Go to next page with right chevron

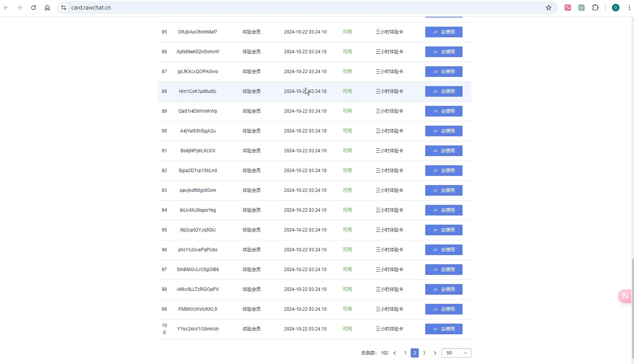point(435,353)
